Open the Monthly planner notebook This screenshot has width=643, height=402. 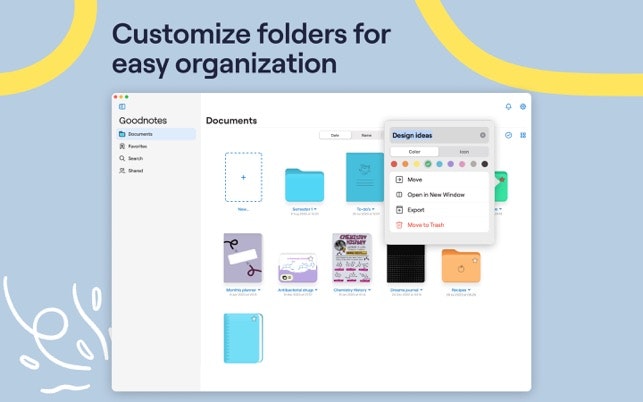(243, 258)
